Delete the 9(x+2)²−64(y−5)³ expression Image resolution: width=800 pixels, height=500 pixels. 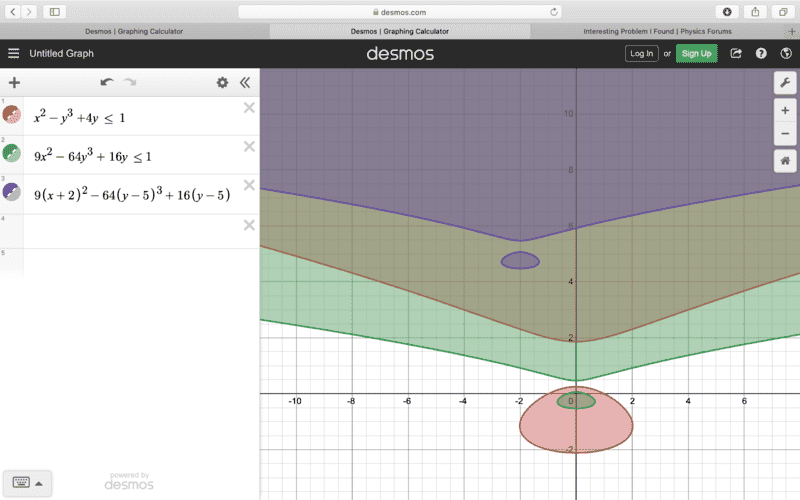coord(249,185)
